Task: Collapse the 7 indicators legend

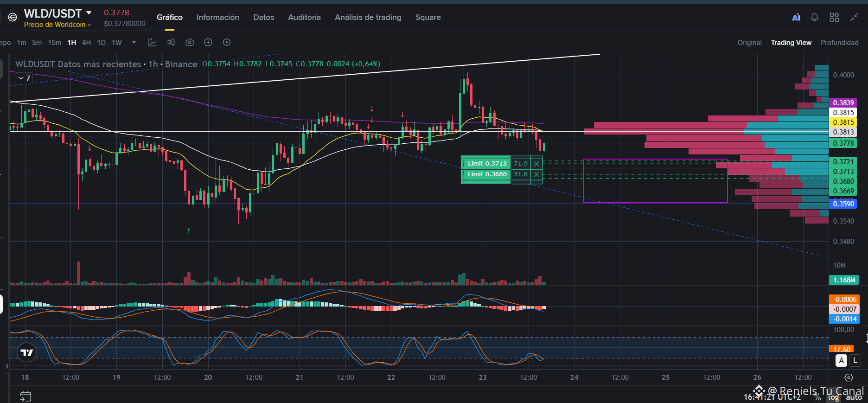Action: pos(25,78)
